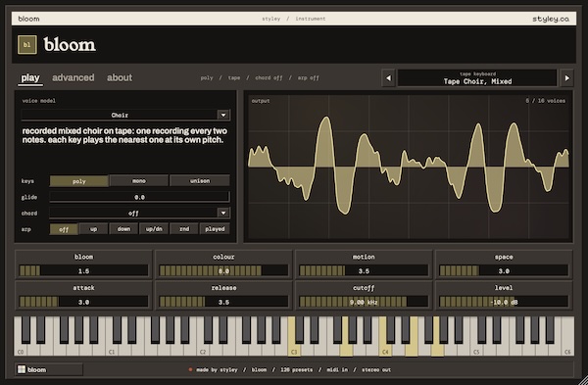588x385 pixels.
Task: Select unison keys mode
Action: point(200,181)
